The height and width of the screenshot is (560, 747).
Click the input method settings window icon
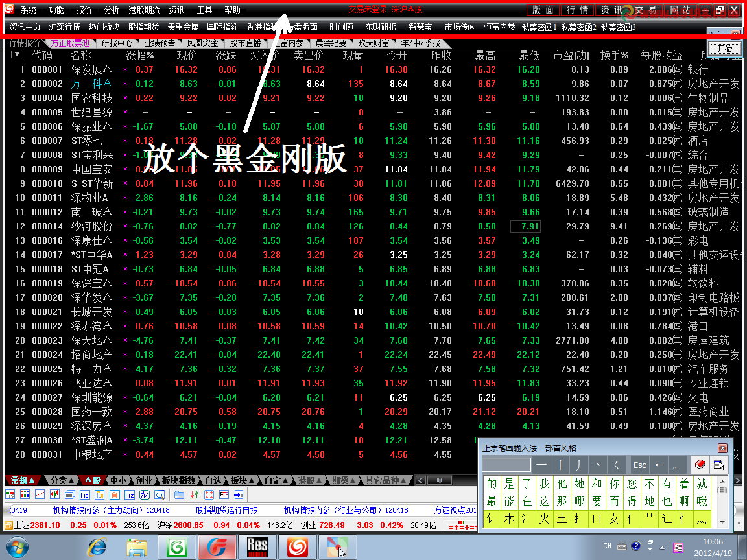(718, 464)
